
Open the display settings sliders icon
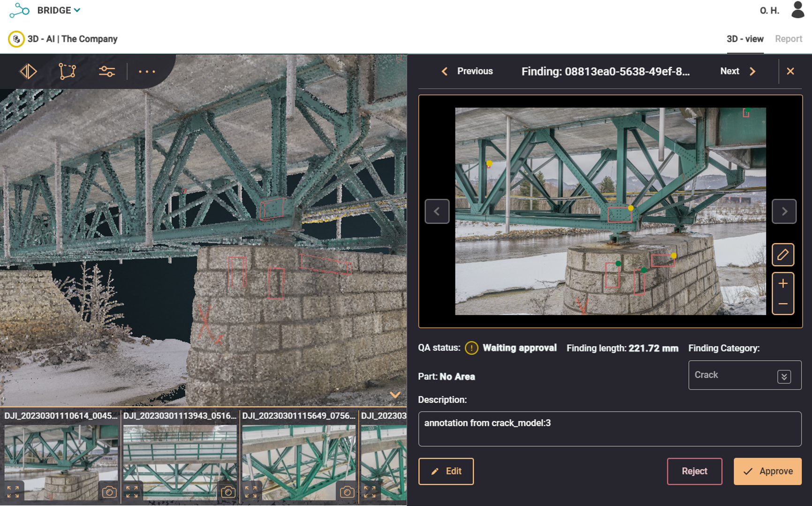coord(107,71)
